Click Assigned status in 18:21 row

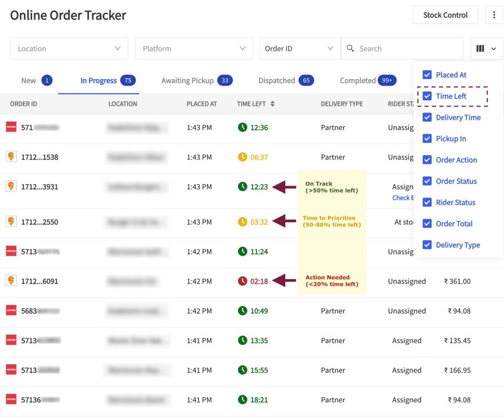point(407,400)
